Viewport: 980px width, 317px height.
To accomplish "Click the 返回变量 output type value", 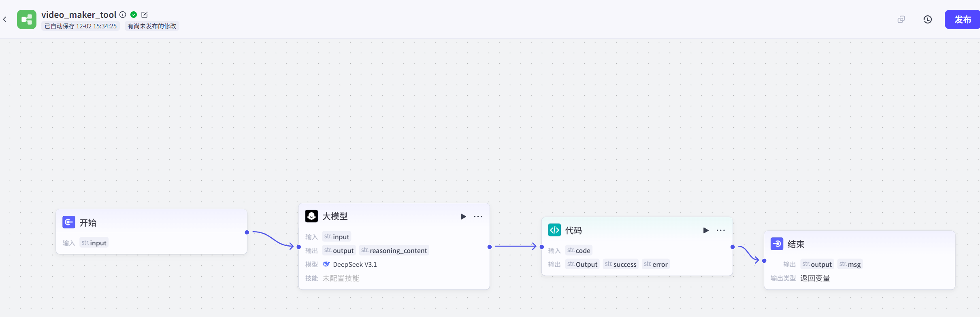I will 815,278.
